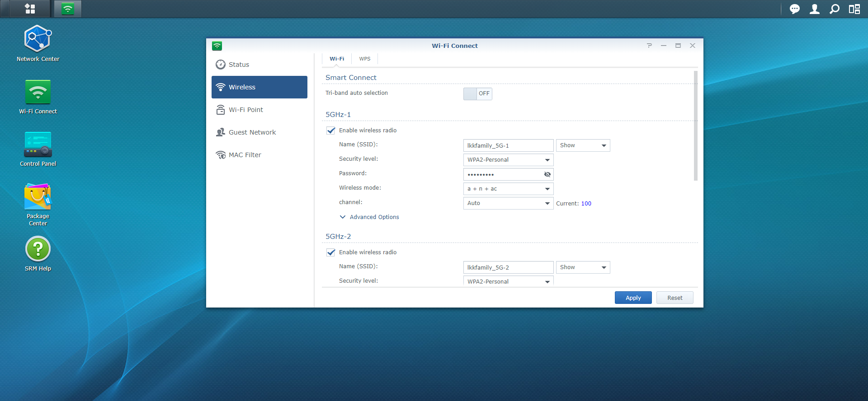Click the 5GHz-2 section heading
The width and height of the screenshot is (868, 401).
pyautogui.click(x=338, y=237)
